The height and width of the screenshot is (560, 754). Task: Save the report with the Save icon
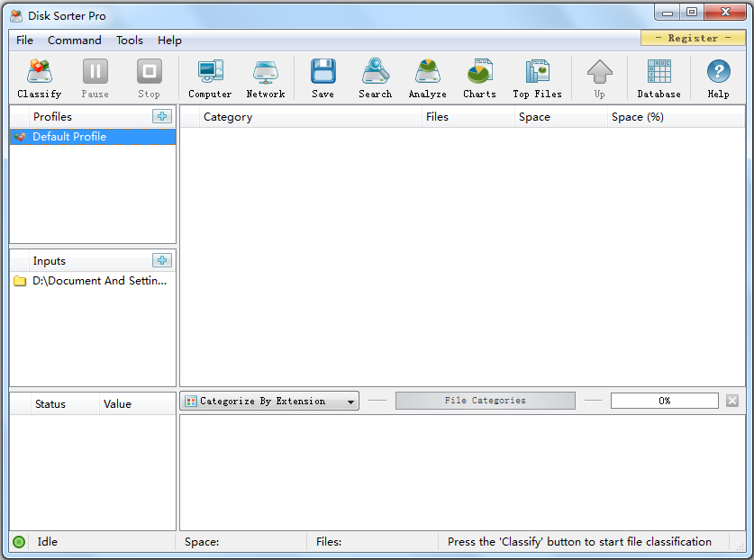pos(322,78)
